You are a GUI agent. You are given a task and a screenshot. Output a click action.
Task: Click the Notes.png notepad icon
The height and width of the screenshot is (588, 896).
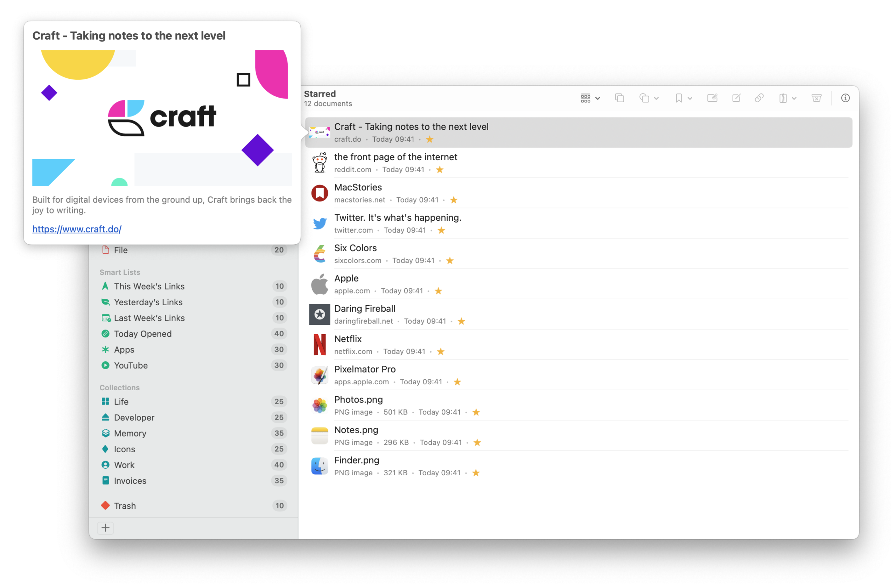point(320,436)
